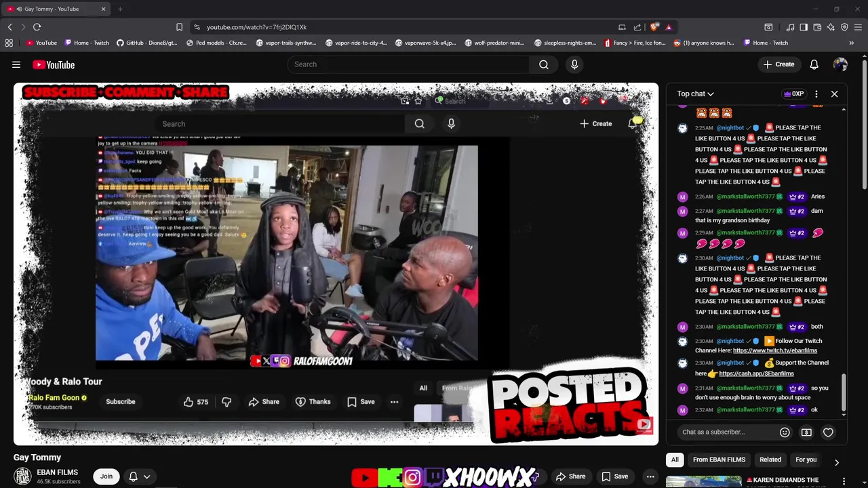Open the Reddit 'anyone knows h...' bookmark
Screen dimensions: 868x488
[x=704, y=43]
